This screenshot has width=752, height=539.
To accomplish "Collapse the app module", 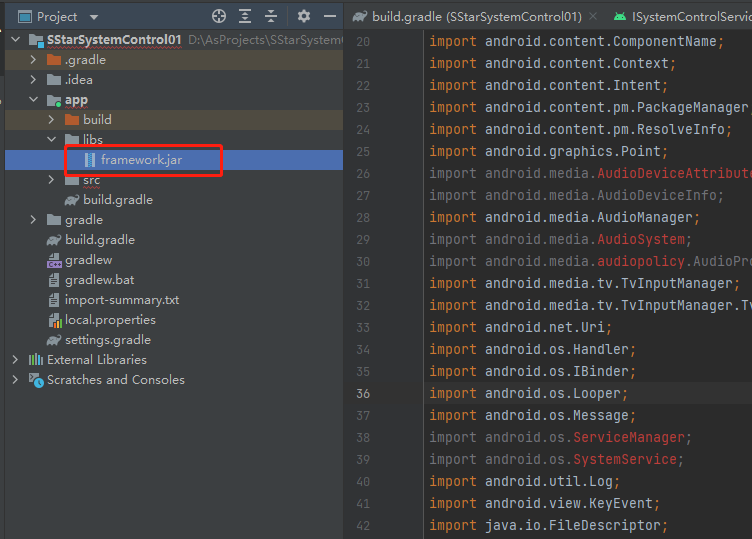I will [33, 100].
